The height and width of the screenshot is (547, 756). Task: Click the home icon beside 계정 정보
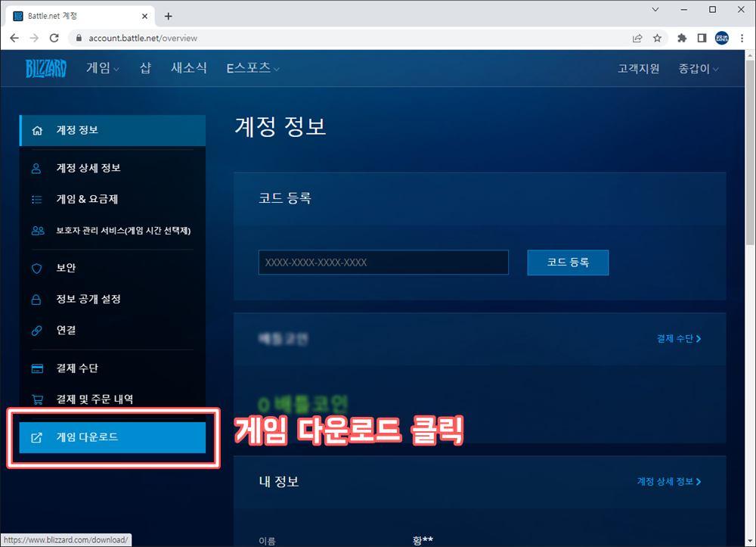37,131
